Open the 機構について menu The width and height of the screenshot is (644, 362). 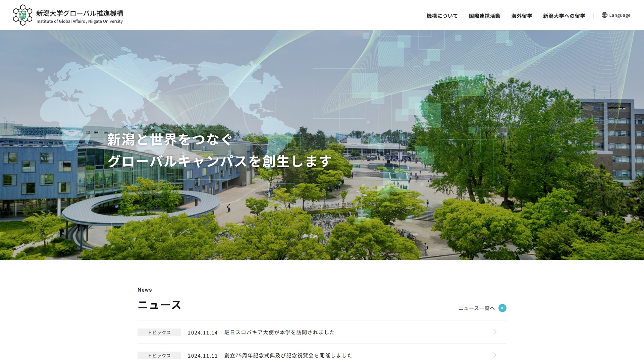442,16
